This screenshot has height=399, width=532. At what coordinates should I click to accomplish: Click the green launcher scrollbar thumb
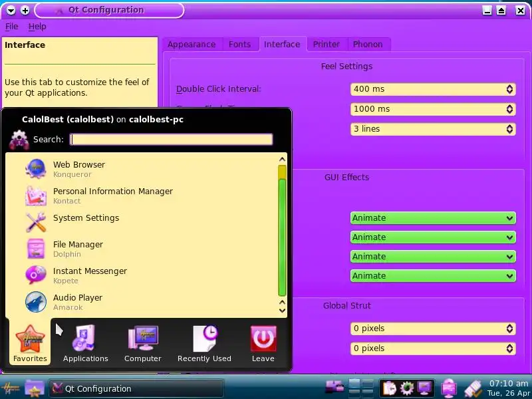pyautogui.click(x=282, y=237)
